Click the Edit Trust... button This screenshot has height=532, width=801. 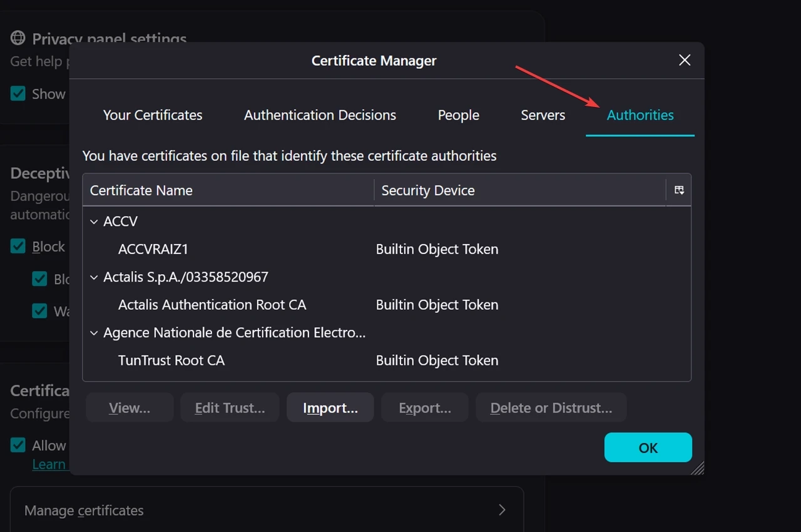click(x=230, y=407)
